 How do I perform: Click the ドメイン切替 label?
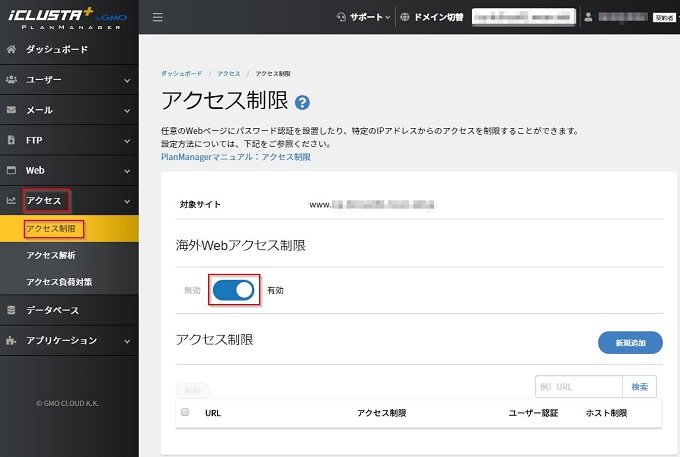coord(438,17)
